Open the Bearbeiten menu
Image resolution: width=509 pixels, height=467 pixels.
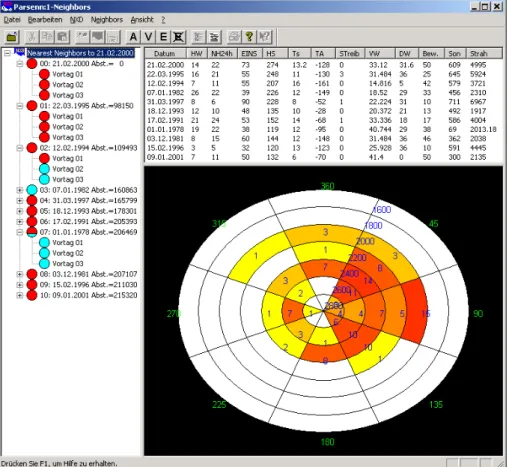[45, 20]
